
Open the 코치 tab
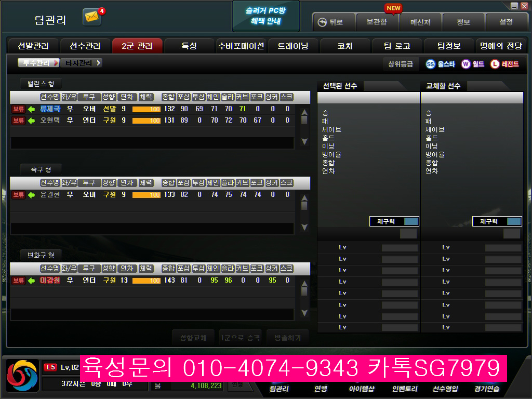point(345,46)
